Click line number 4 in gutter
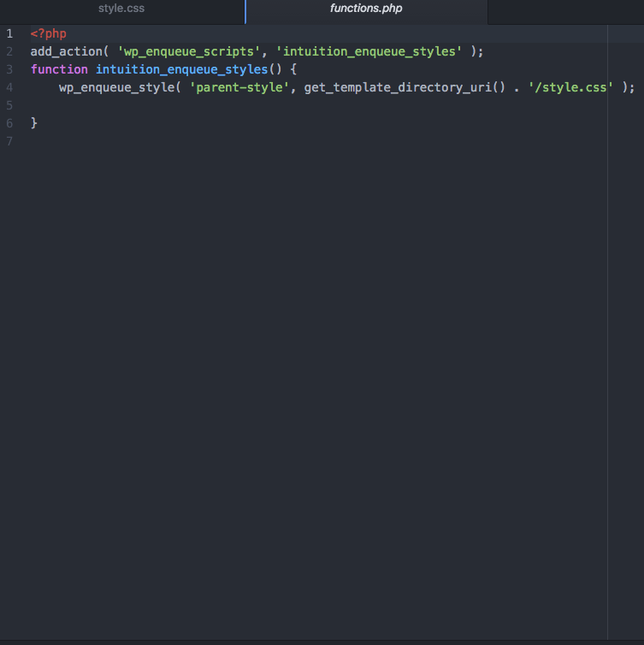 [x=9, y=87]
